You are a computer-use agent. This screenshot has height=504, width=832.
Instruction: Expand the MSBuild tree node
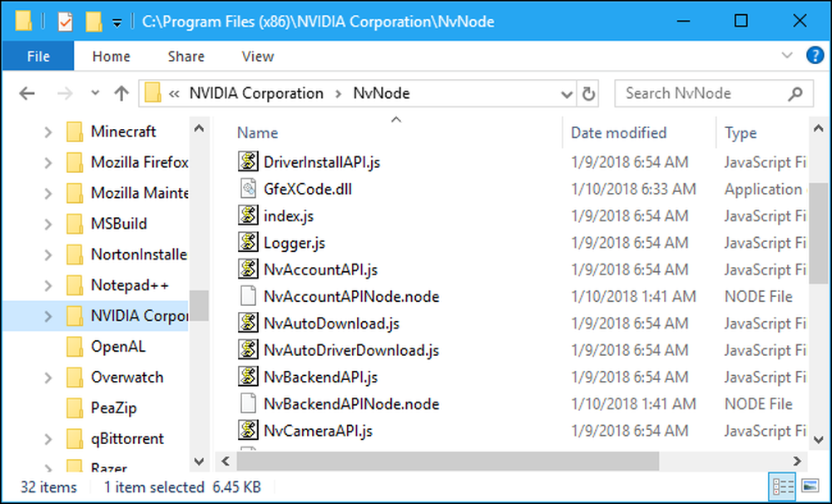tap(47, 224)
